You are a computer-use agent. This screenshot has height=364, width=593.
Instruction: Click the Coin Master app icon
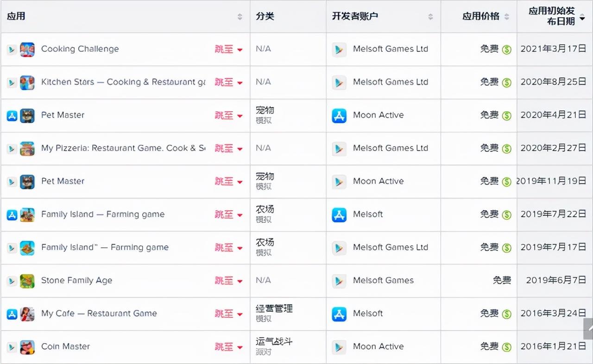click(27, 347)
